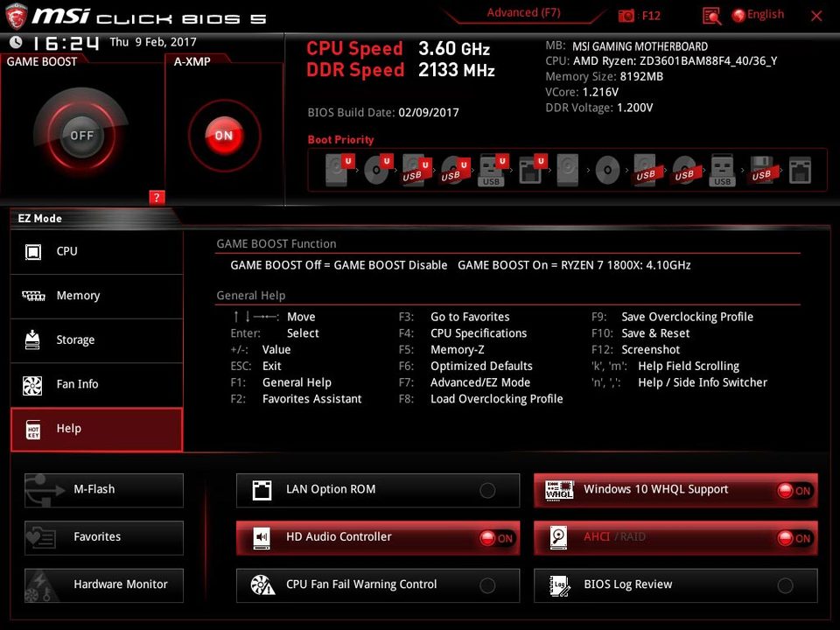Click the DDR Speed 2133 MHz readout
Image resolution: width=840 pixels, height=630 pixels.
coord(401,70)
